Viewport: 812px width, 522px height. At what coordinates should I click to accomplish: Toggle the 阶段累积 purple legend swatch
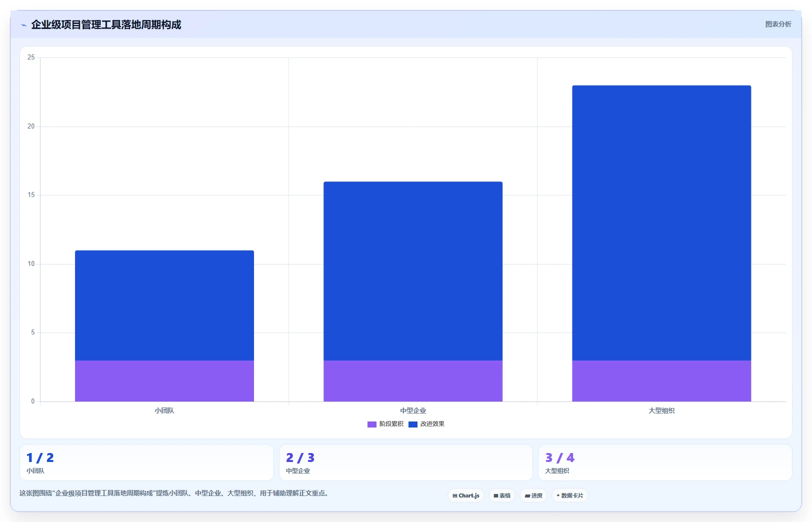[x=371, y=424]
